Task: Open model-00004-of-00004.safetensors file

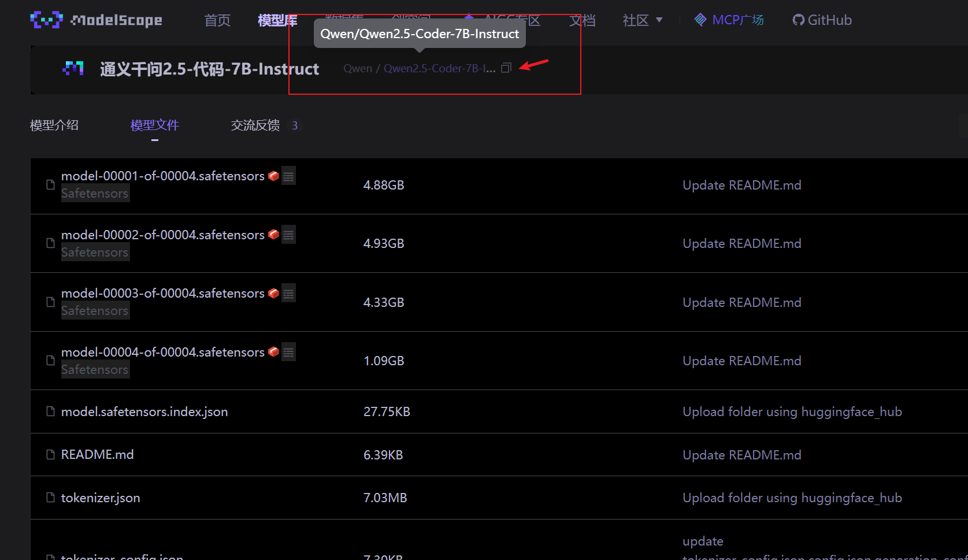Action: click(x=163, y=352)
